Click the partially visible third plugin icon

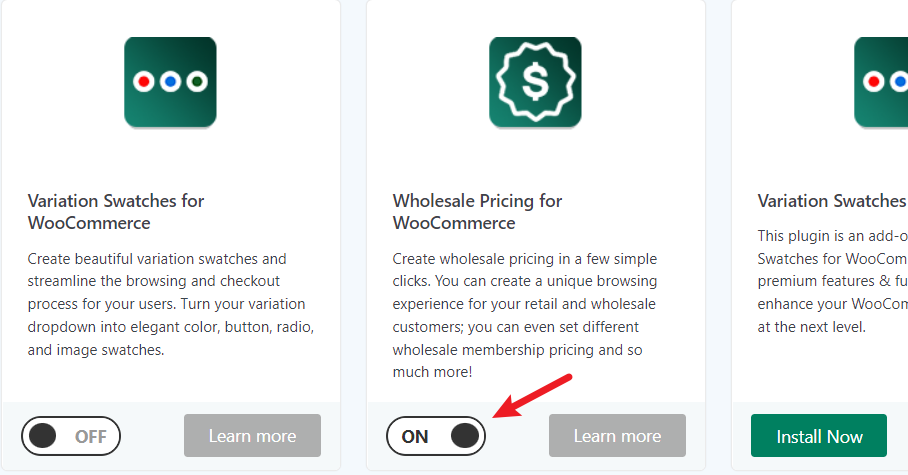pyautogui.click(x=881, y=82)
